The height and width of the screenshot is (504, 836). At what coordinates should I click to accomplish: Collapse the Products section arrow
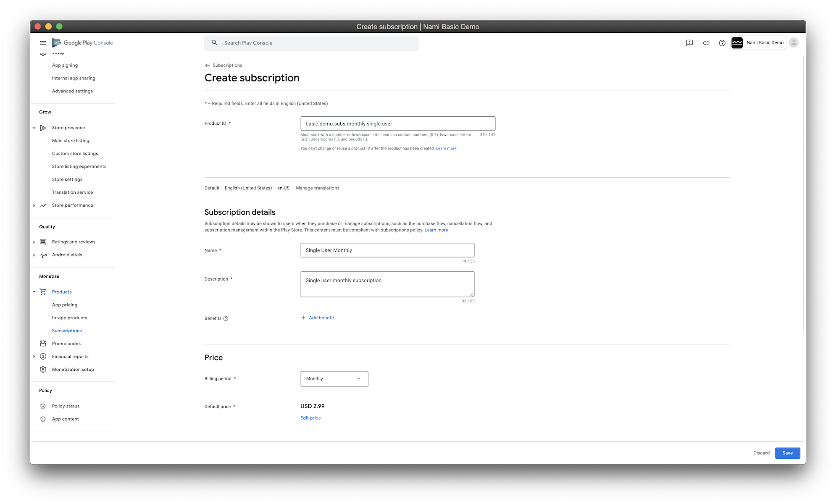pos(34,292)
